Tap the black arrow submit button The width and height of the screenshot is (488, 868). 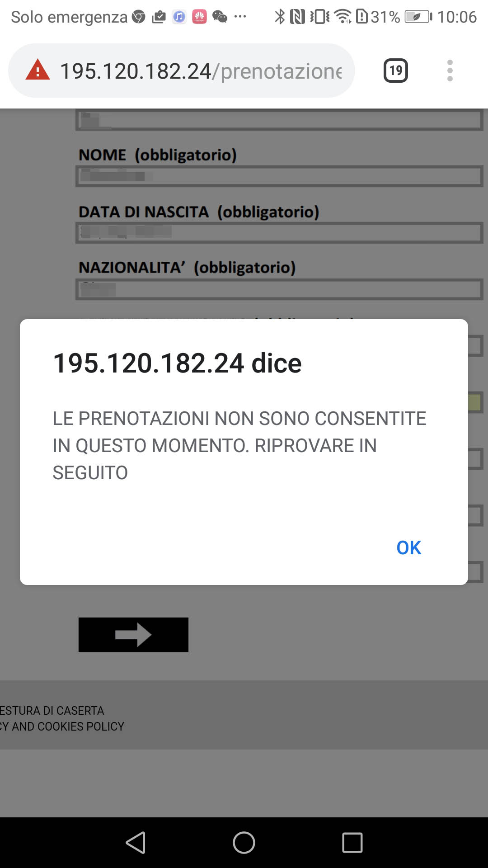click(133, 635)
